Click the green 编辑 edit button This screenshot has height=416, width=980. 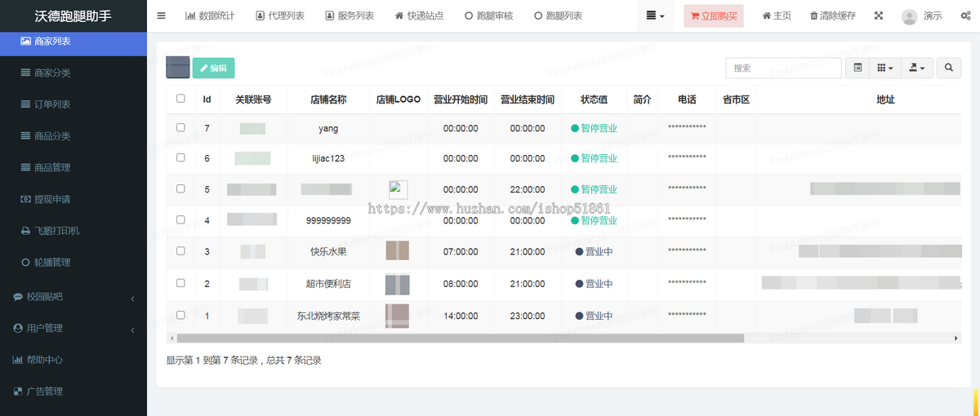(213, 69)
